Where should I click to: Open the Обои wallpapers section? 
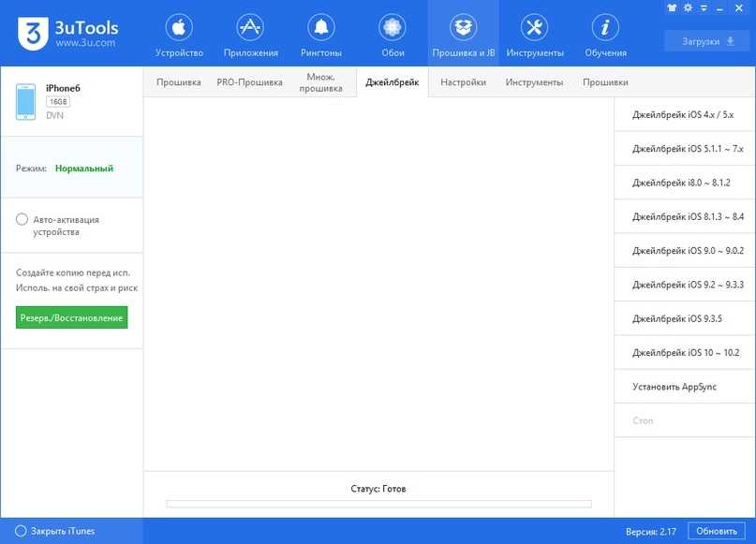click(x=393, y=35)
